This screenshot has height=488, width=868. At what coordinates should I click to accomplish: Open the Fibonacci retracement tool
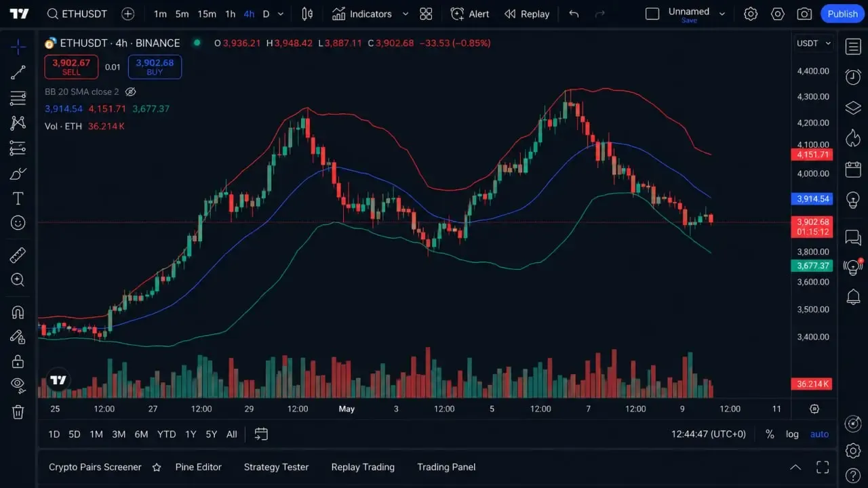[x=18, y=98]
